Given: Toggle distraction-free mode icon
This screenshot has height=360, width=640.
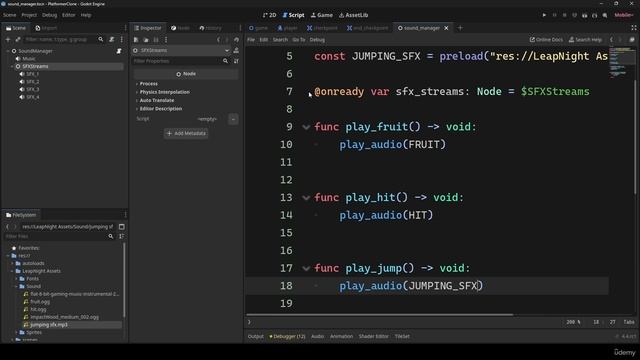Looking at the screenshot, I should [x=633, y=28].
